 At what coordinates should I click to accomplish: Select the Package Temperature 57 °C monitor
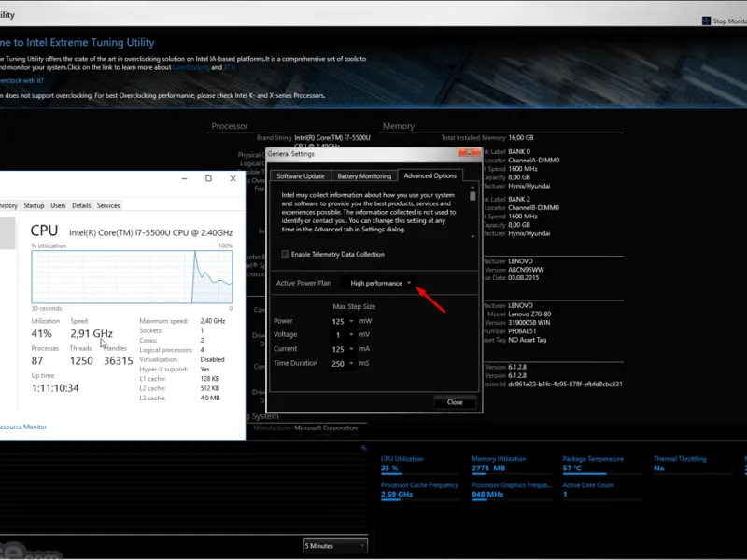[x=601, y=464]
